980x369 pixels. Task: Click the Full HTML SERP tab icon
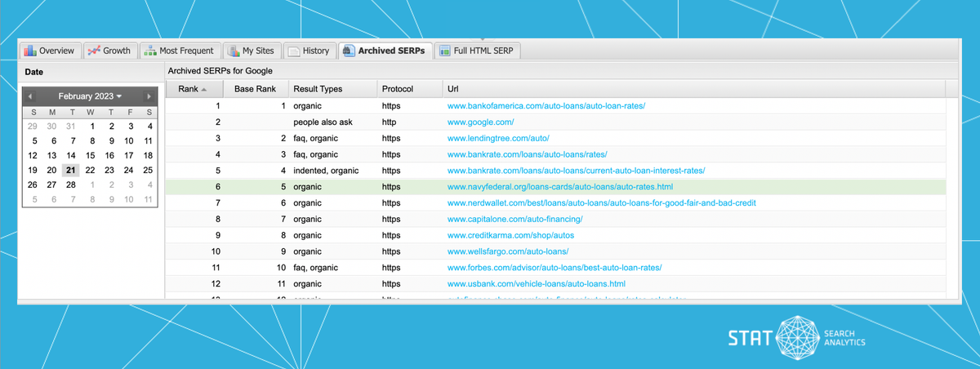445,51
